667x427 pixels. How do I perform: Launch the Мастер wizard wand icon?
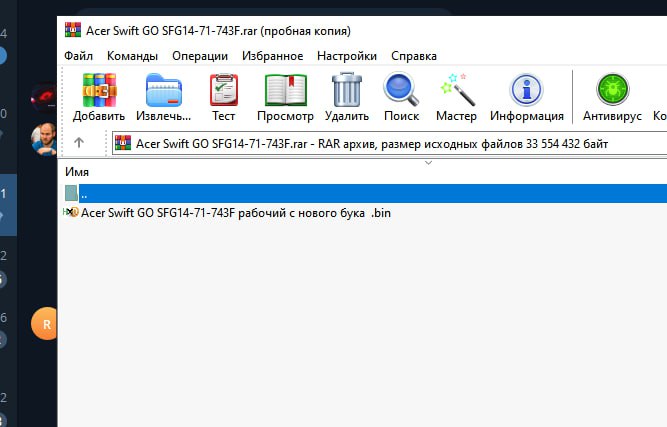[456, 89]
